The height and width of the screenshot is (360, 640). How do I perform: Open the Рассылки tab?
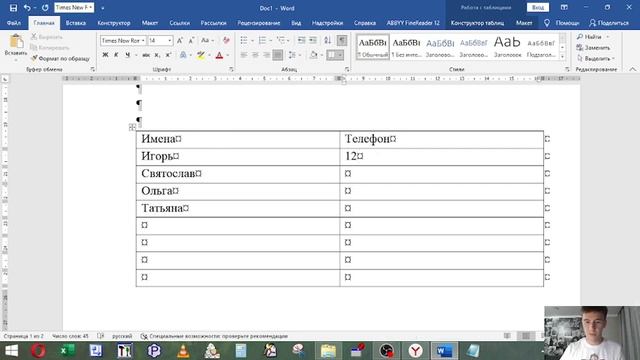pos(213,23)
